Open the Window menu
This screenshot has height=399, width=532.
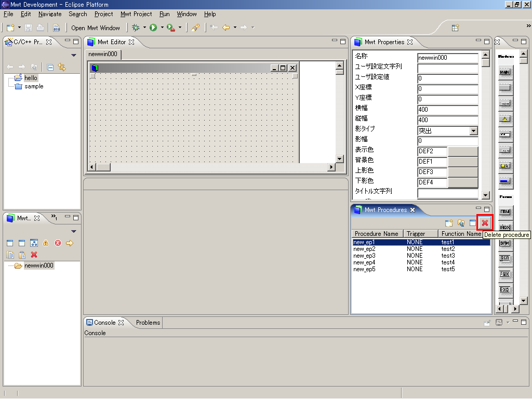coord(187,14)
